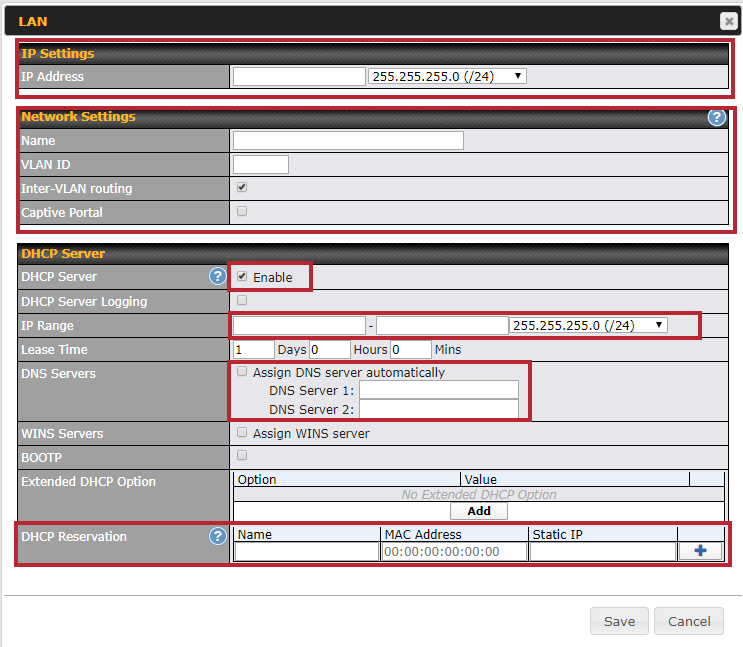Enable Captive Portal checkbox
Image resolution: width=743 pixels, height=647 pixels.
242,211
